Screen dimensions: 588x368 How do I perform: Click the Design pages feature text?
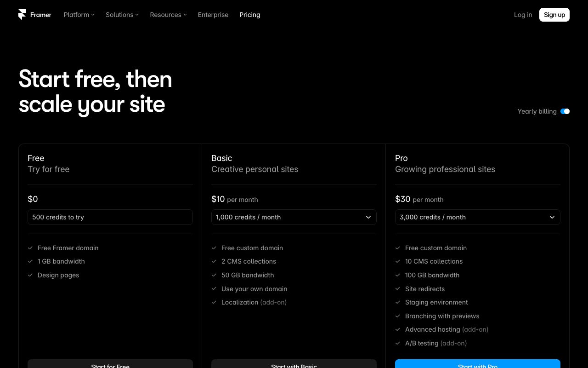(58, 275)
